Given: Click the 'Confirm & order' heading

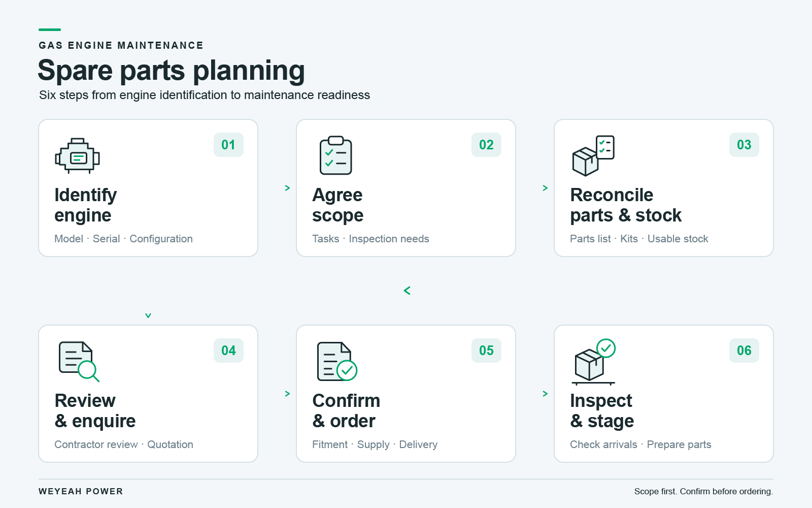Looking at the screenshot, I should (346, 411).
